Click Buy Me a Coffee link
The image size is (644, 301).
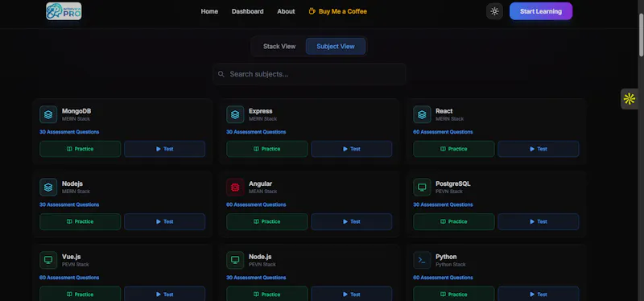click(337, 11)
